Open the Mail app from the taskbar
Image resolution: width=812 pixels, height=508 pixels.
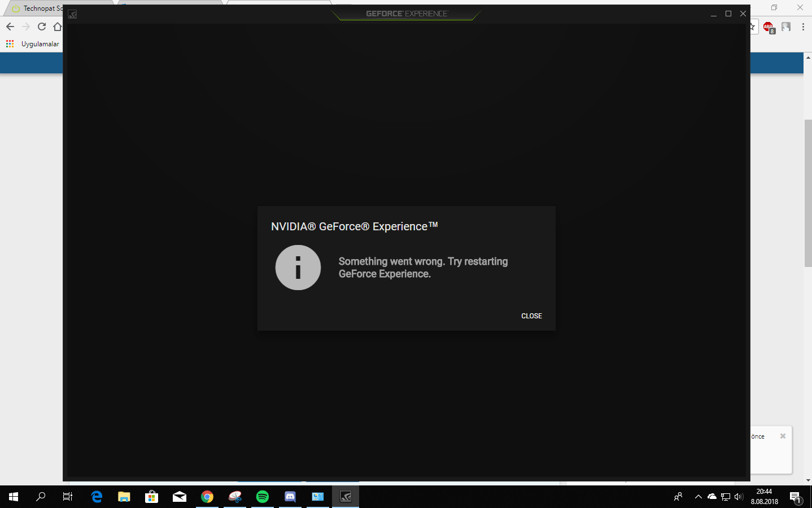pyautogui.click(x=179, y=497)
